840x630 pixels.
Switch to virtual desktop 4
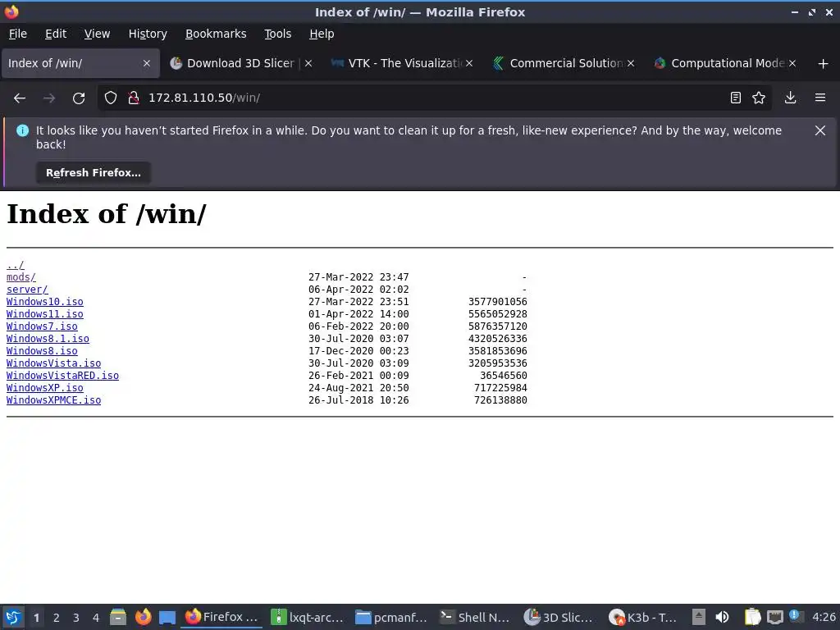point(96,618)
